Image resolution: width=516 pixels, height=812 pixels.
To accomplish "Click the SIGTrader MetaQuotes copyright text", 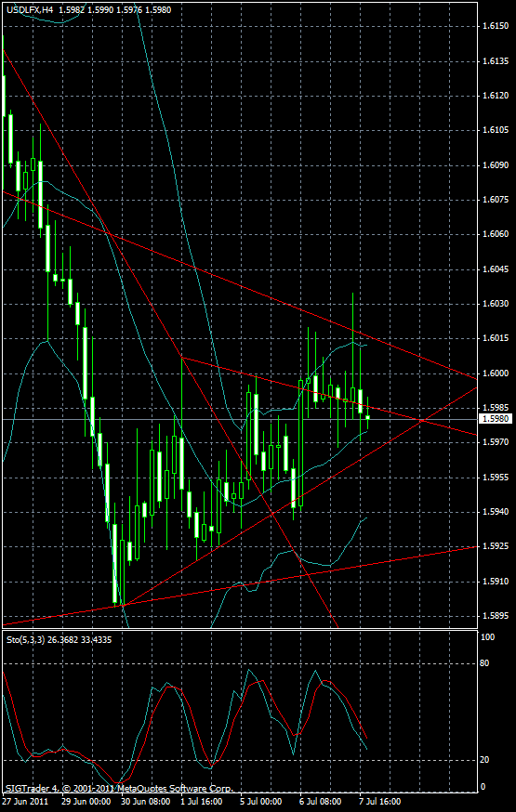I will coord(119,790).
